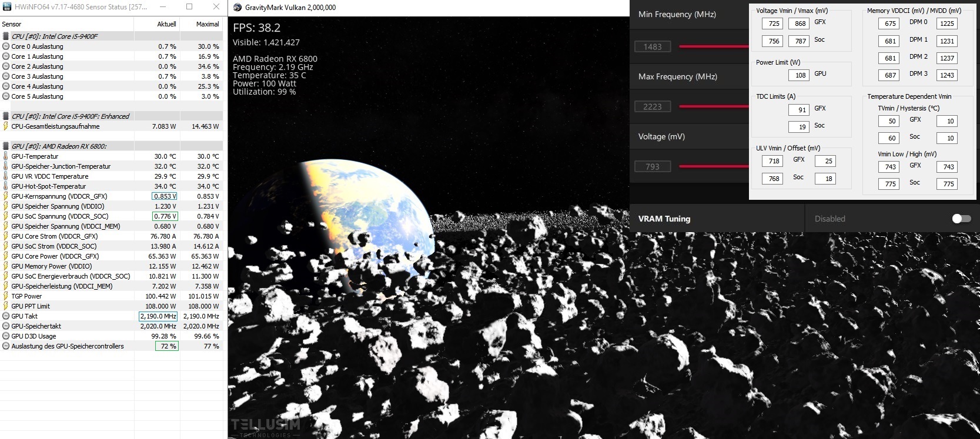Click the Min Frequency value field 1483
The height and width of the screenshot is (439, 980).
click(x=653, y=46)
